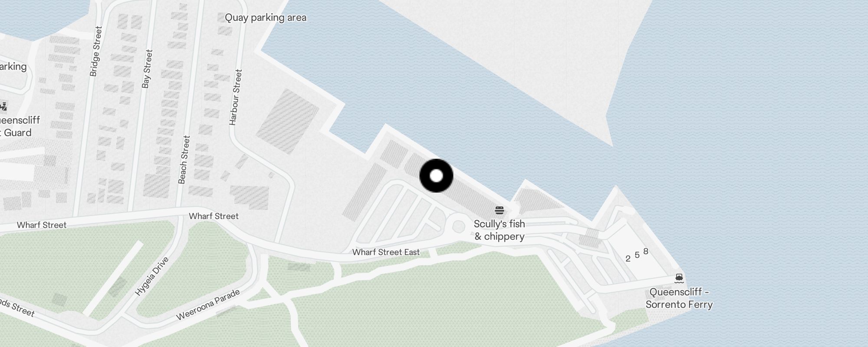Image resolution: width=868 pixels, height=347 pixels.
Task: Click the Harbour Street label
Action: pyautogui.click(x=235, y=98)
